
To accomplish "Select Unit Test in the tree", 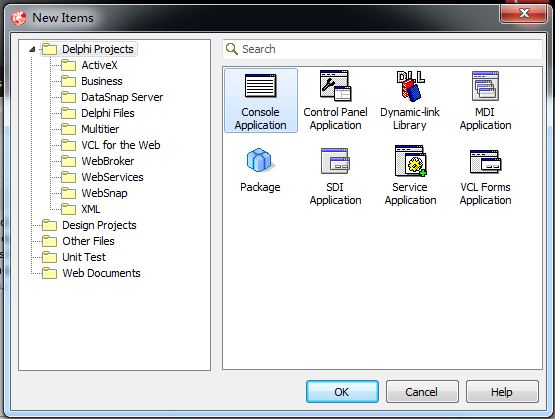I will [84, 257].
